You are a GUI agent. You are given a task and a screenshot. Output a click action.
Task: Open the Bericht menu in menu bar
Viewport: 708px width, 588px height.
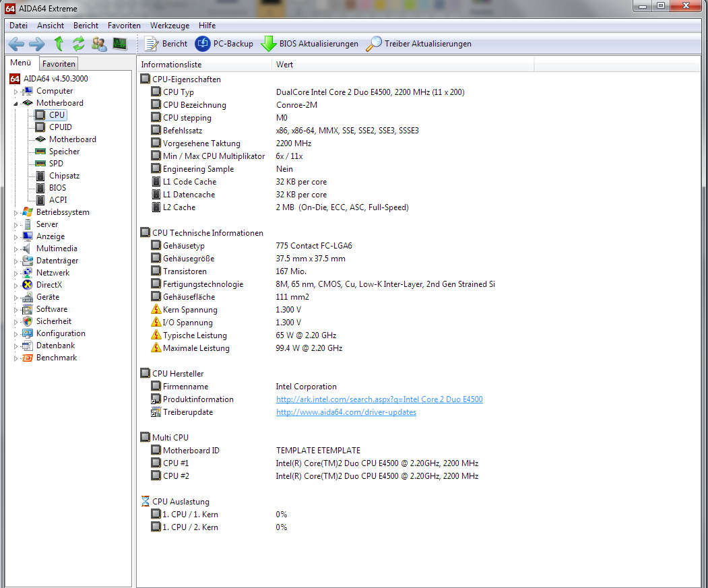86,26
